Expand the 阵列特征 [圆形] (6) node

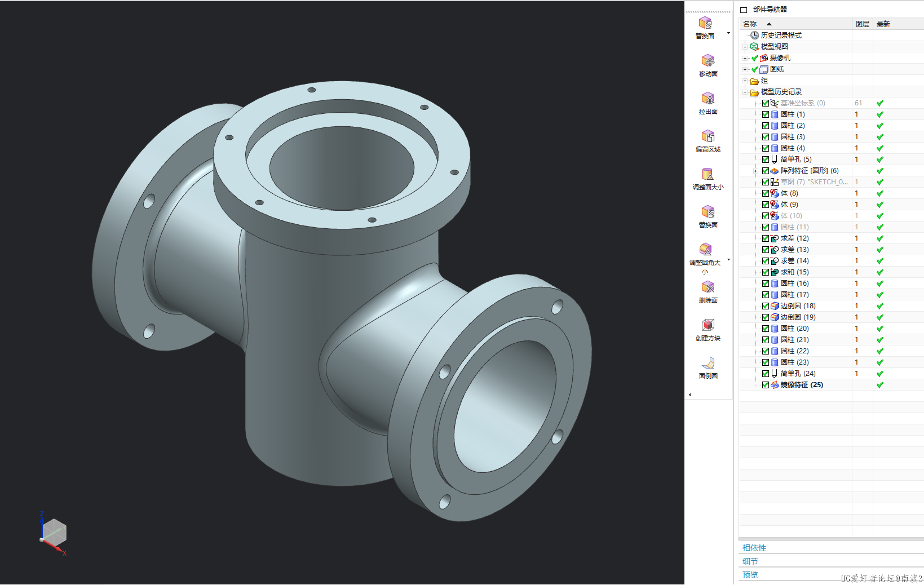pos(755,171)
